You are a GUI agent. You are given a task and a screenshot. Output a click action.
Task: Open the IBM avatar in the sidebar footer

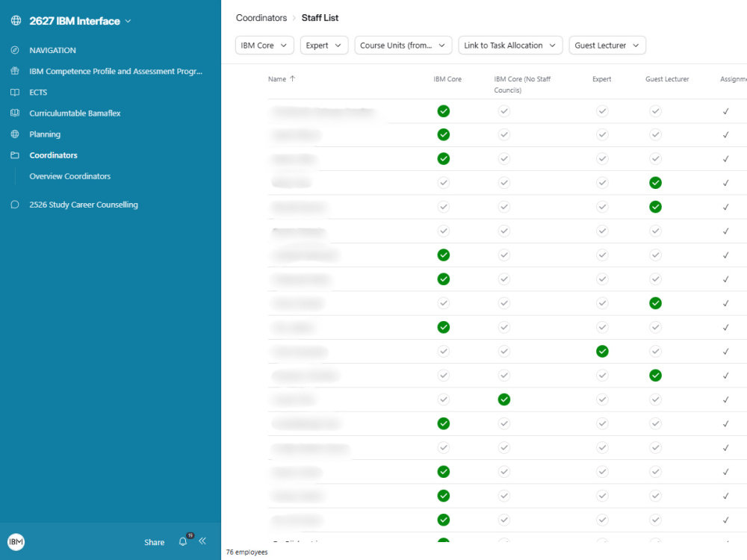point(16,541)
